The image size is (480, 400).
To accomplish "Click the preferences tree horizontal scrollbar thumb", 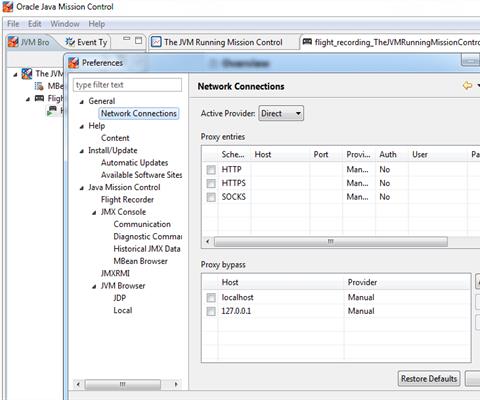I will coord(123,384).
